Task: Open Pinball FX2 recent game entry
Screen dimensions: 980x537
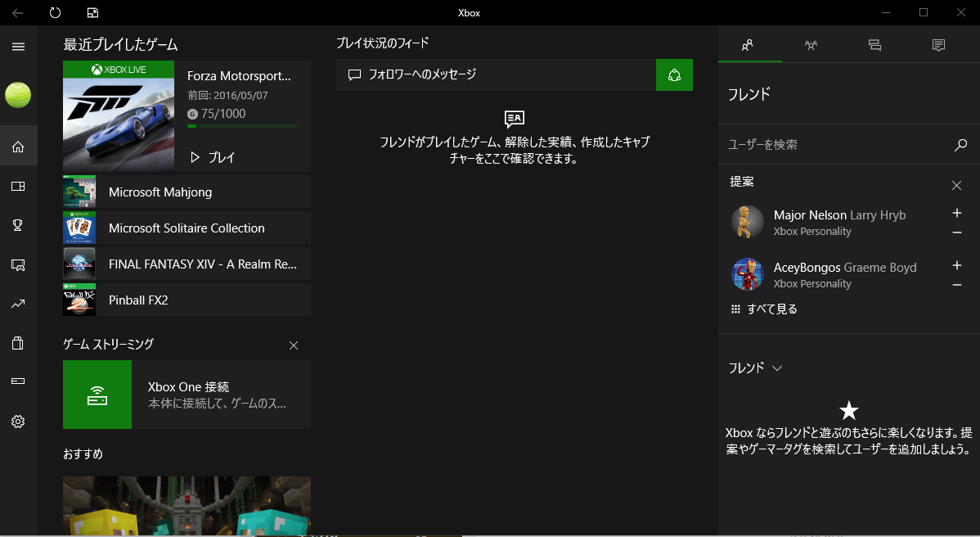Action: click(x=187, y=300)
